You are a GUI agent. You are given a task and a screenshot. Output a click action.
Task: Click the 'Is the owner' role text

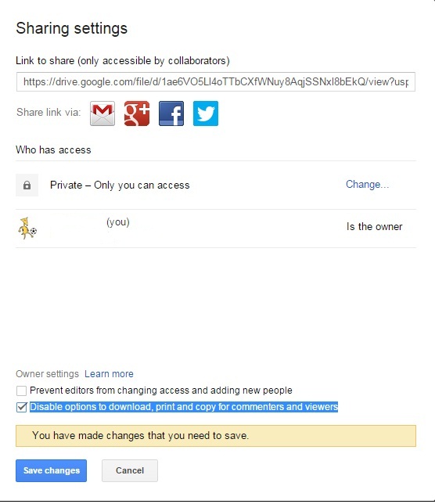374,227
